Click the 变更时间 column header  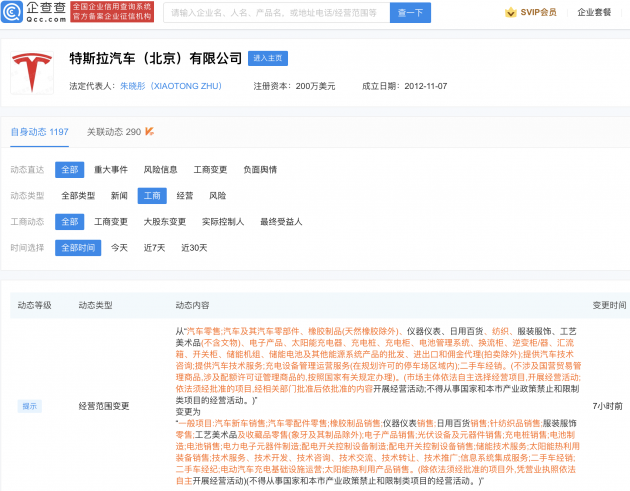609,305
